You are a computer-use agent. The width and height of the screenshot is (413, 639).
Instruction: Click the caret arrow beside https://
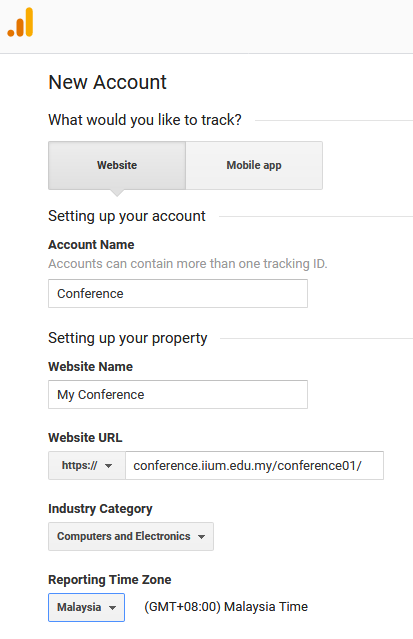pos(108,466)
